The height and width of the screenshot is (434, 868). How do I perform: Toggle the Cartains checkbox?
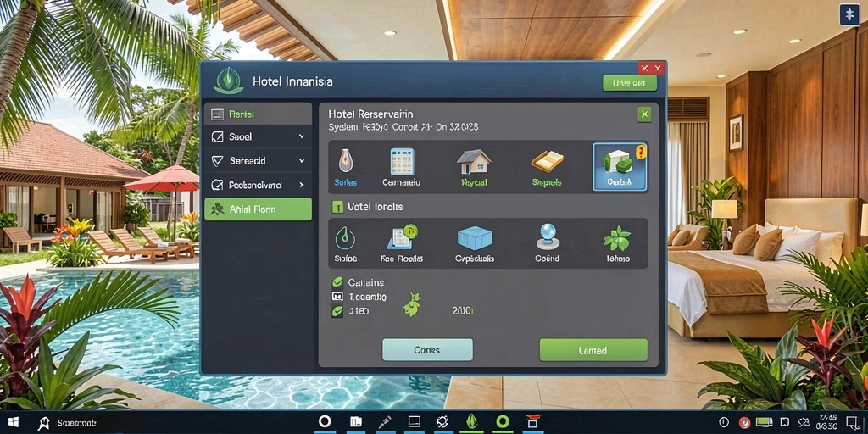click(x=337, y=283)
